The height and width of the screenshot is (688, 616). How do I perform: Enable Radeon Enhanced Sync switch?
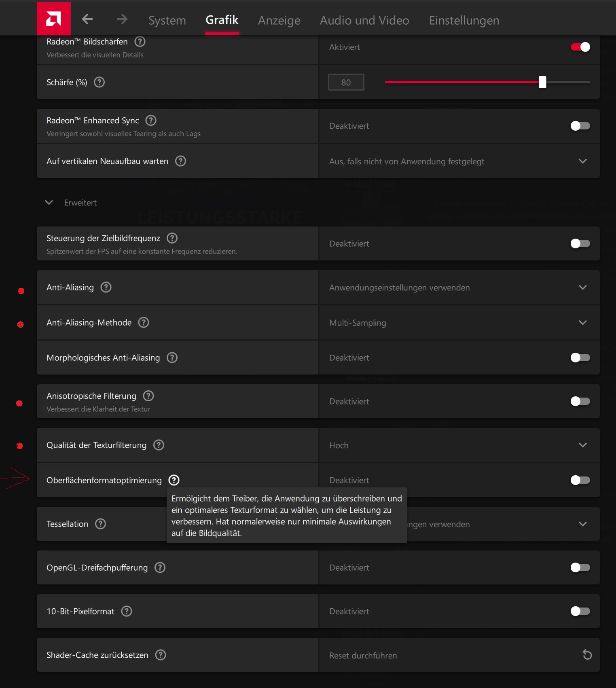(x=580, y=126)
